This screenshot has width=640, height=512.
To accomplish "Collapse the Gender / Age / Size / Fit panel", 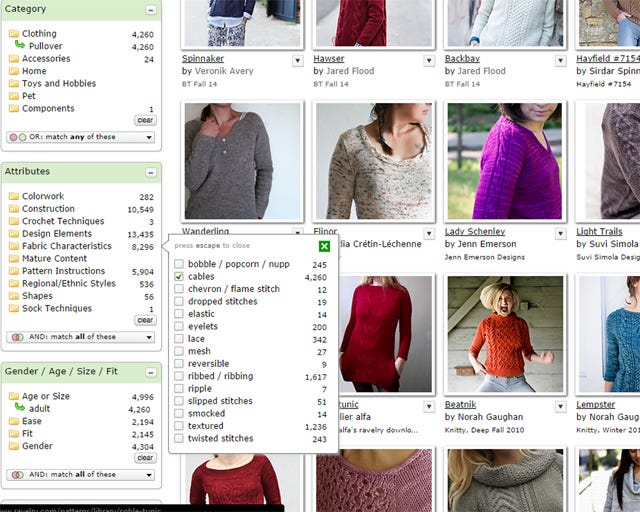I will click(x=151, y=372).
